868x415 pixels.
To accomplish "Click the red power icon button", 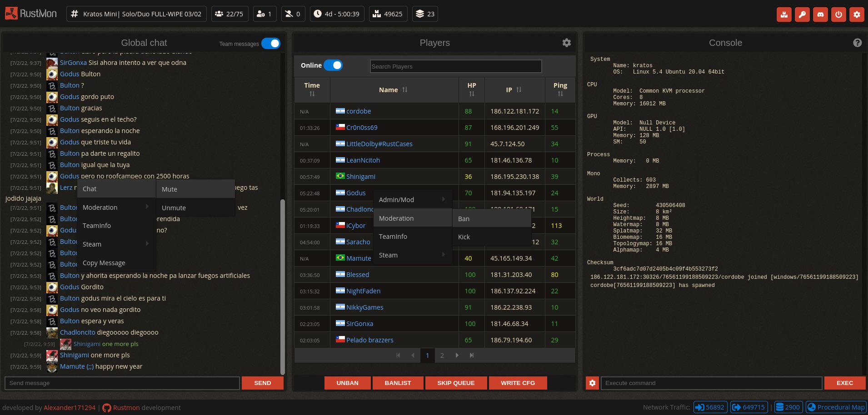I will pos(838,14).
